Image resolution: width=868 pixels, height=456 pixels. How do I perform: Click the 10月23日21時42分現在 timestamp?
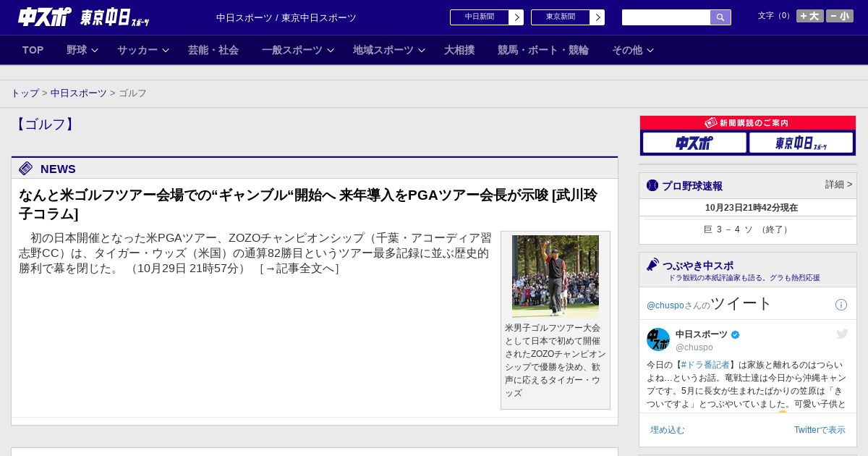[x=752, y=208]
